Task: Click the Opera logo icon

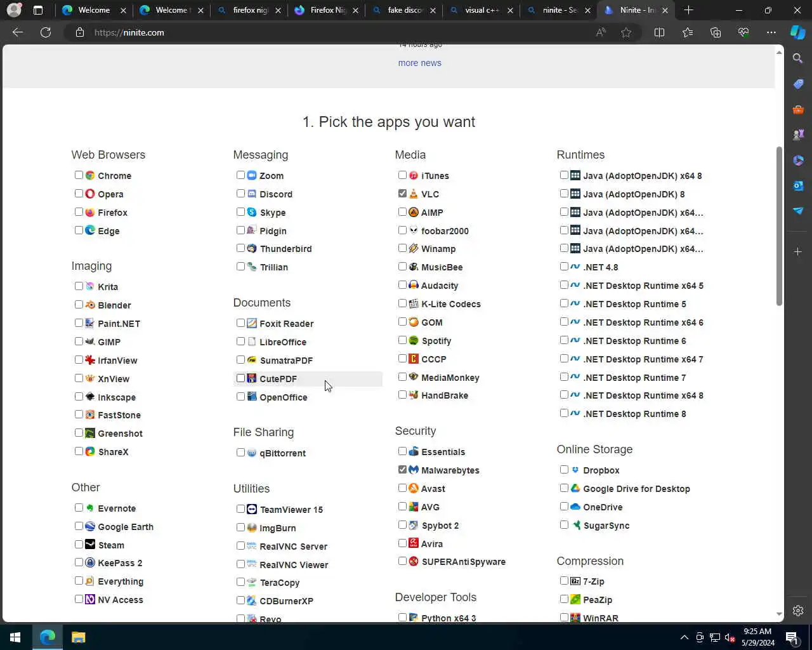Action: pos(90,194)
